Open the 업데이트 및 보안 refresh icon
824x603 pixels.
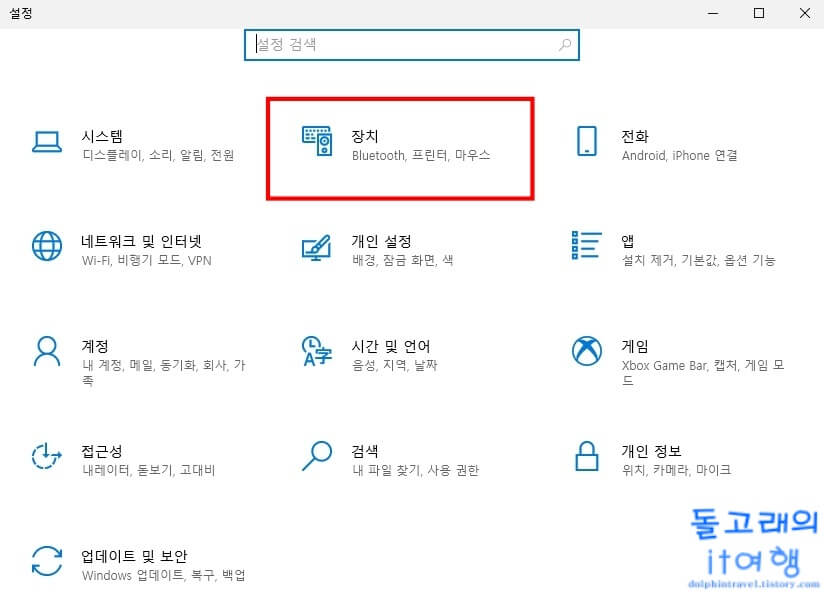point(47,561)
